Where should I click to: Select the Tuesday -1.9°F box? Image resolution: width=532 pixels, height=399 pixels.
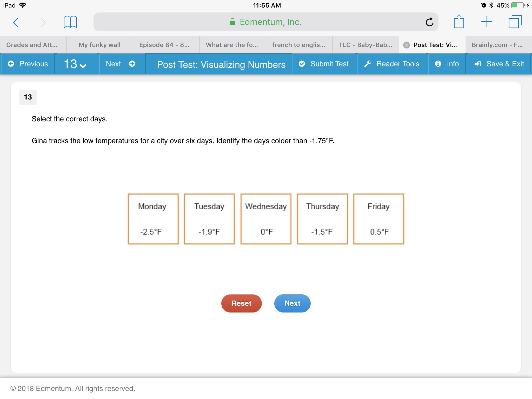point(209,219)
